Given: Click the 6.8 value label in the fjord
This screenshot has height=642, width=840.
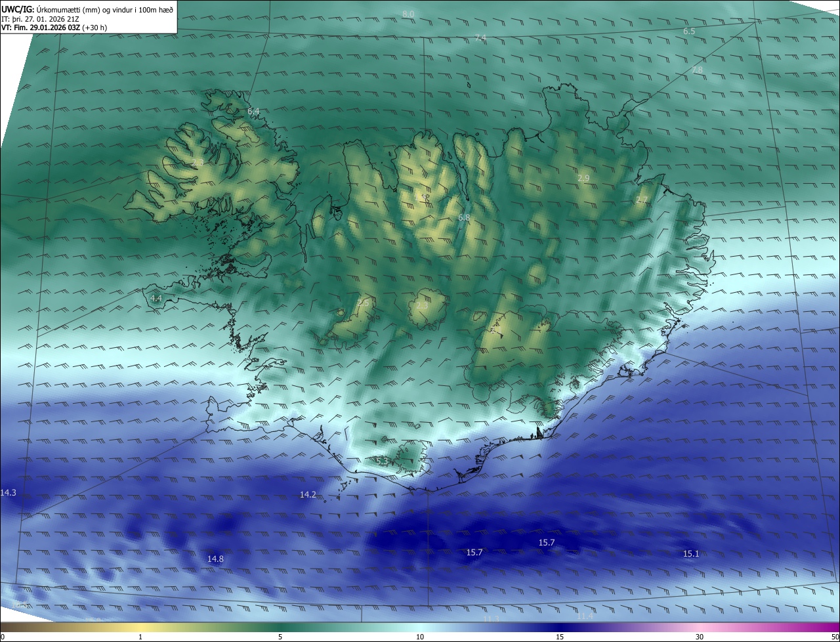Looking at the screenshot, I should [464, 217].
